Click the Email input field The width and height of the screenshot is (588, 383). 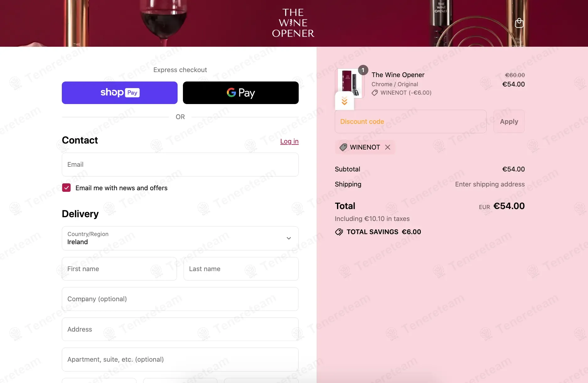pyautogui.click(x=180, y=165)
